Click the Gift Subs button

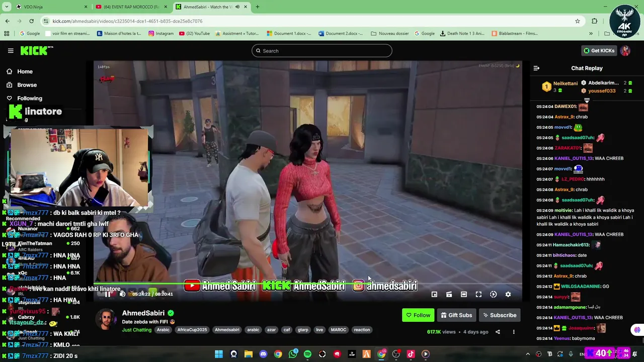(x=456, y=315)
